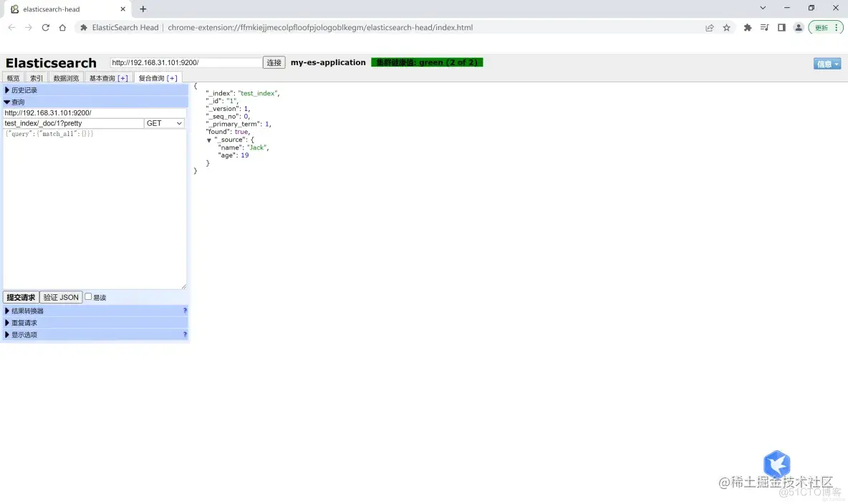This screenshot has height=504, width=848.
Task: Switch to the 基本查询 tab
Action: [102, 79]
